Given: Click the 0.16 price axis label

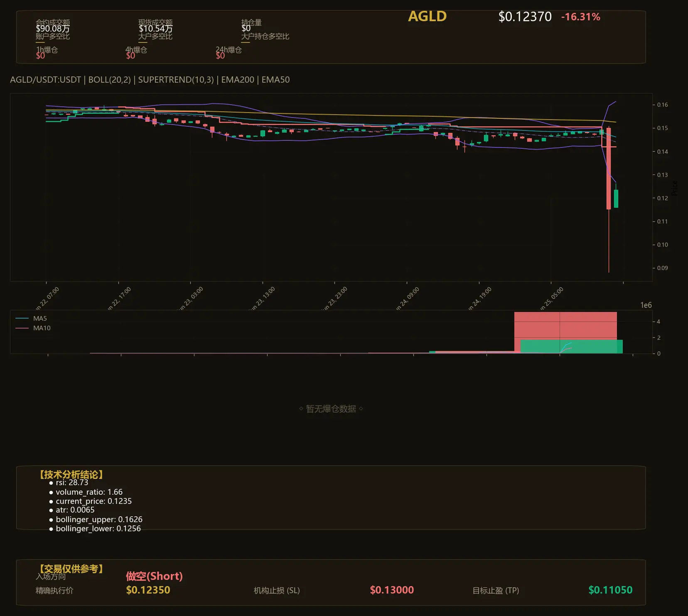Looking at the screenshot, I should [662, 105].
